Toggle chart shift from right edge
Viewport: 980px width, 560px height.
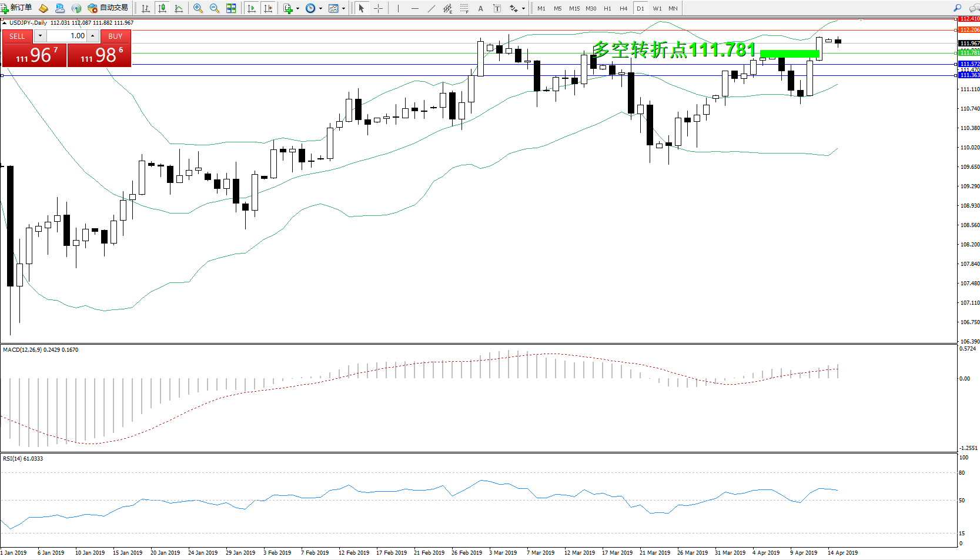[268, 8]
